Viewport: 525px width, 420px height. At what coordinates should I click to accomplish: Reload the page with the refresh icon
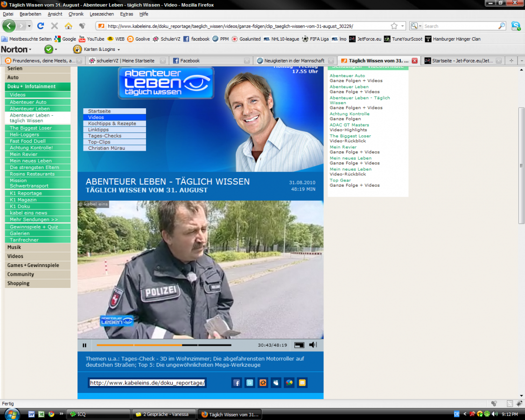(41, 26)
